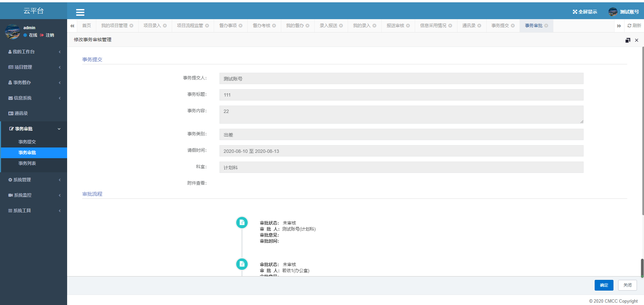Screen dimensions: 644x305
Task: Close the 项目流程监管 tab
Action: [207, 26]
